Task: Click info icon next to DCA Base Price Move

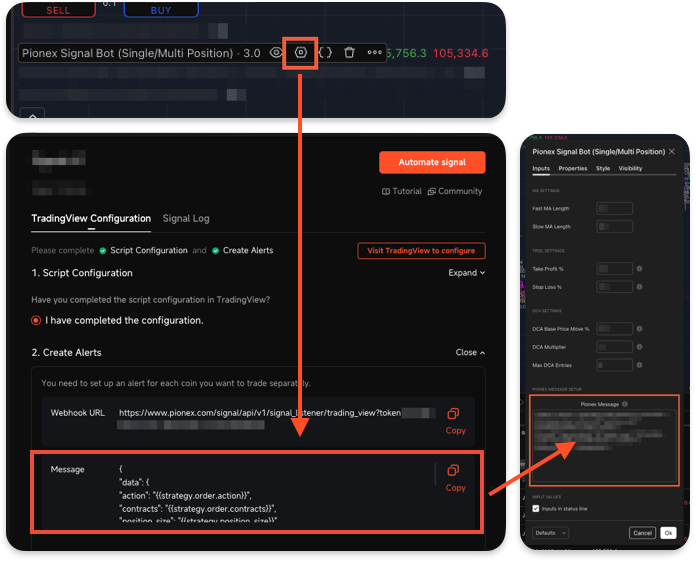Action: coord(640,329)
